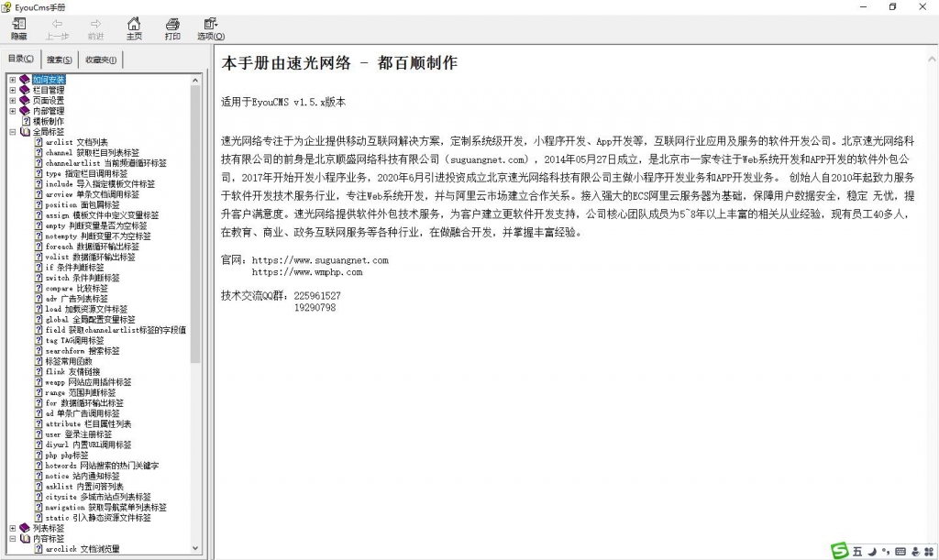Click the page icon beside arclist 文档列表
Viewport: 939px width, 560px height.
39,142
